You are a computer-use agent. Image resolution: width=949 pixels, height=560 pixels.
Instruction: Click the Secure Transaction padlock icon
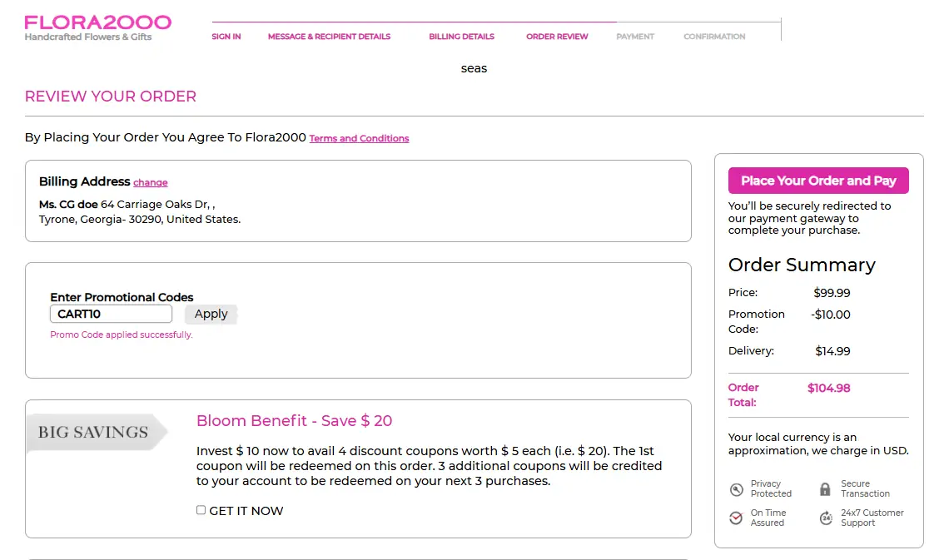coord(825,489)
